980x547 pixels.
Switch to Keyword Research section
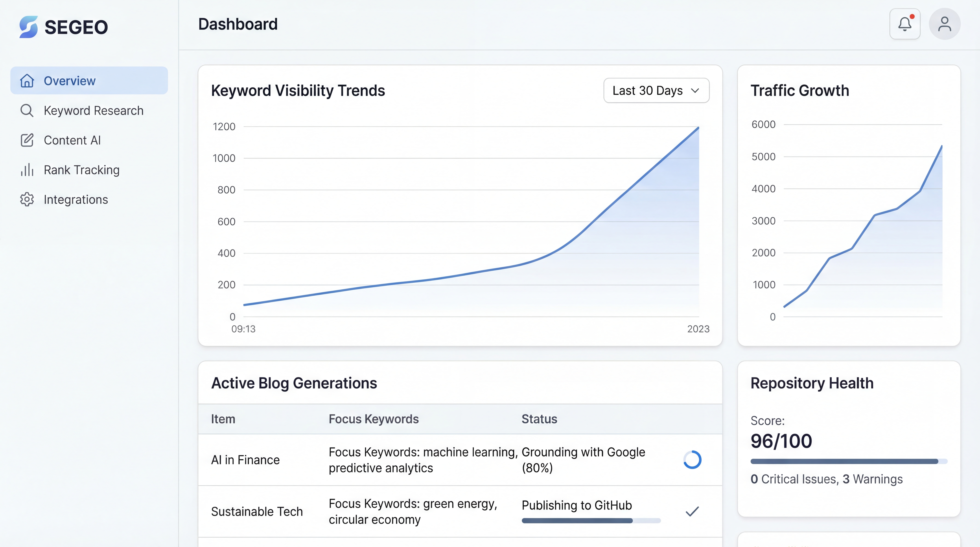(94, 110)
